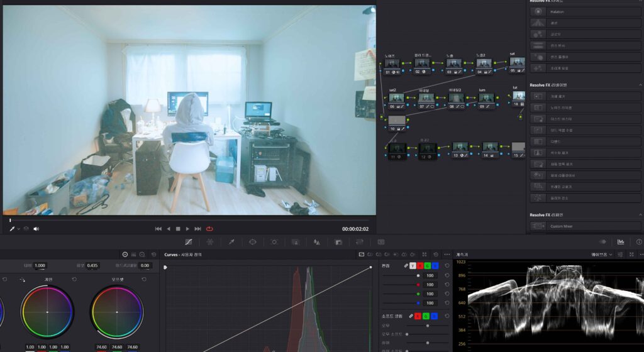Switch to Hue vs Hue curve
The height and width of the screenshot is (352, 644).
pos(370,255)
